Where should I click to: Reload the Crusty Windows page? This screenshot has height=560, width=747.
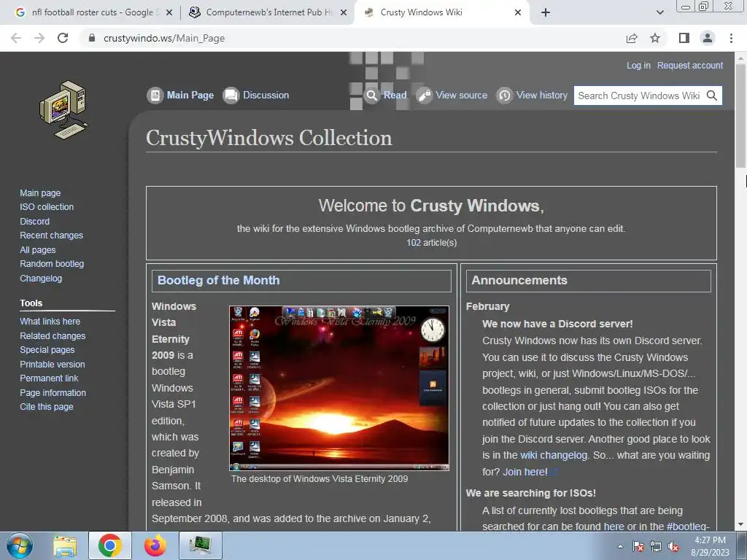point(63,38)
